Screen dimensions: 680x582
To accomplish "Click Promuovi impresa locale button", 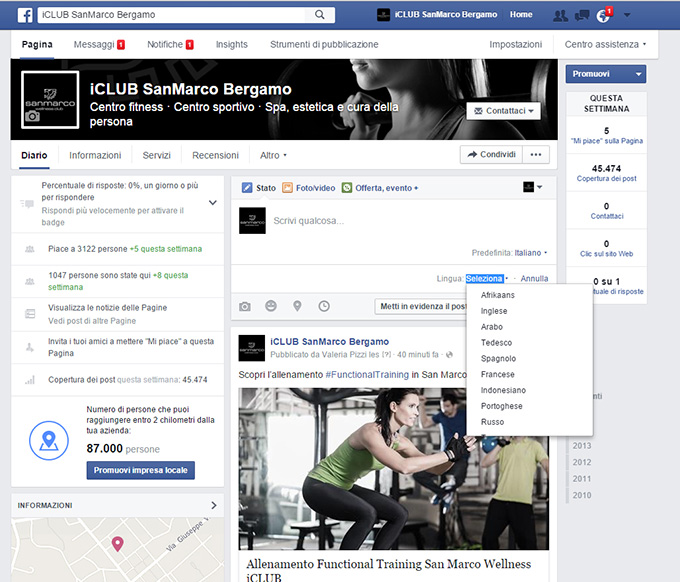I will point(141,470).
